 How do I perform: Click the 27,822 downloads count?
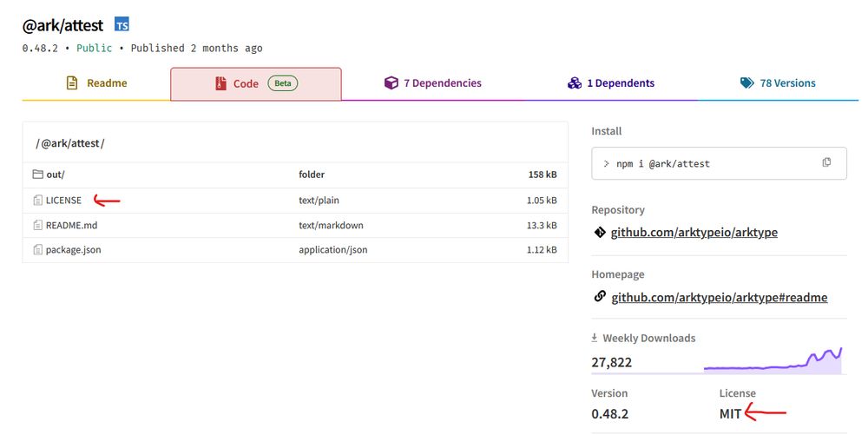[611, 363]
